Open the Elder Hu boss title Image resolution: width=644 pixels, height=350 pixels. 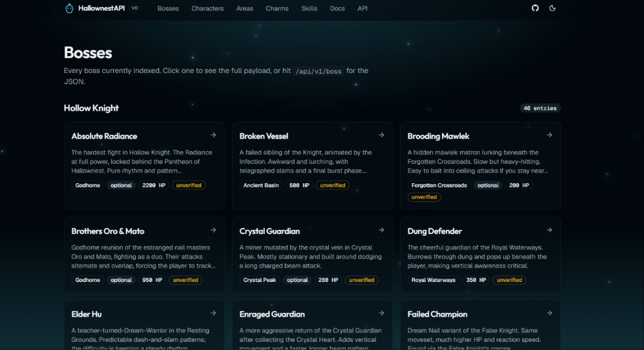[86, 314]
